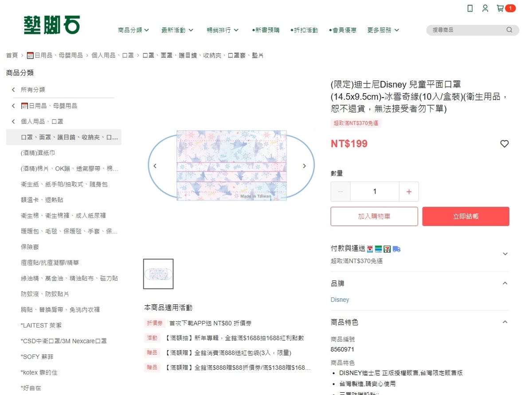
Task: Add product to wishlist with the heart icon
Action: [x=505, y=144]
